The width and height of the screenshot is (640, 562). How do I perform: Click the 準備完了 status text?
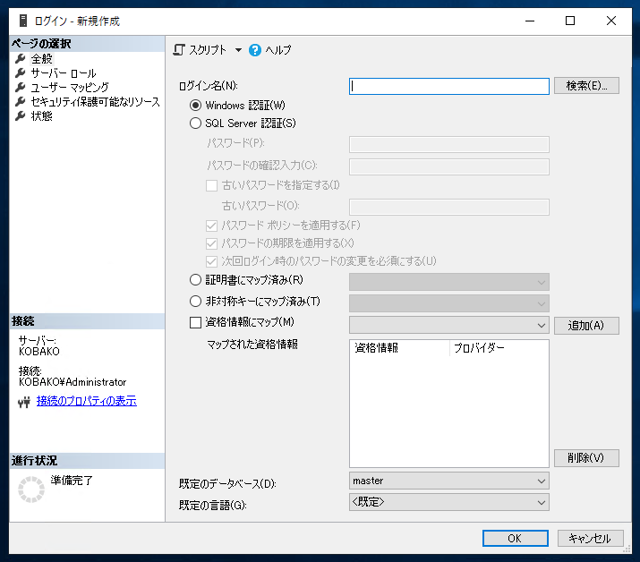point(72,480)
